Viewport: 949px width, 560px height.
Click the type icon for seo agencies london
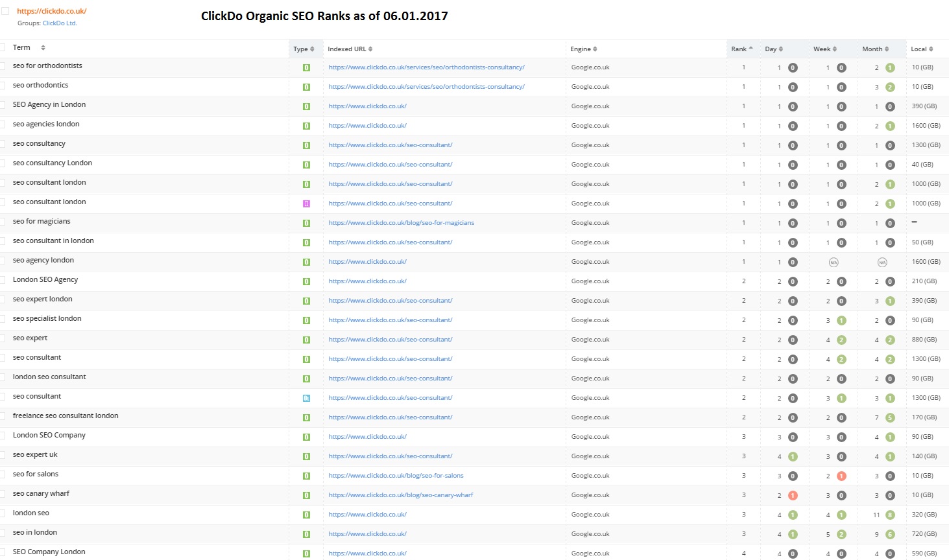(306, 126)
